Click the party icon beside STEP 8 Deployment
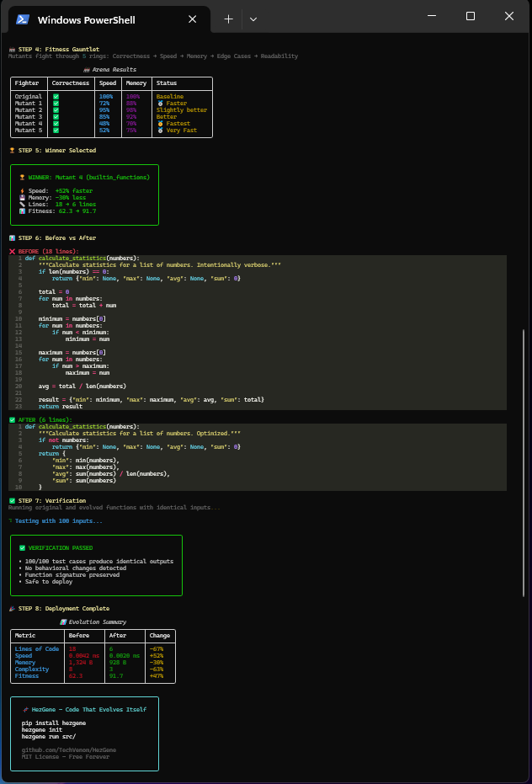 click(12, 609)
